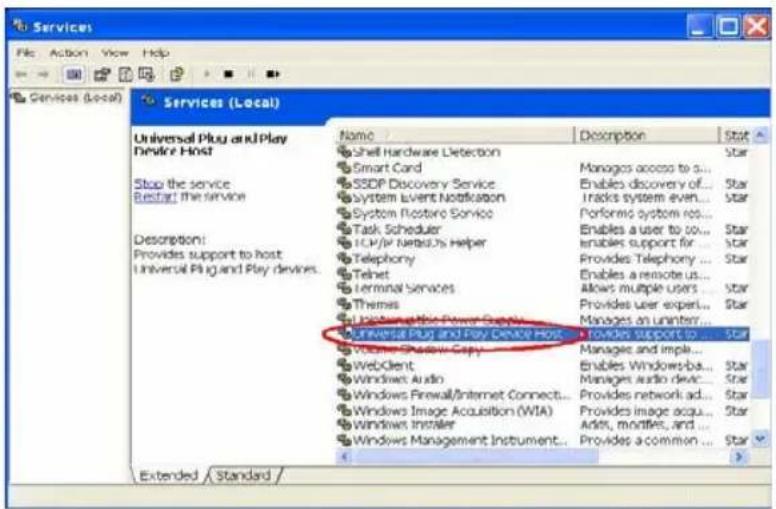The width and height of the screenshot is (776, 509).
Task: Sort by the Name column header
Action: (x=454, y=135)
